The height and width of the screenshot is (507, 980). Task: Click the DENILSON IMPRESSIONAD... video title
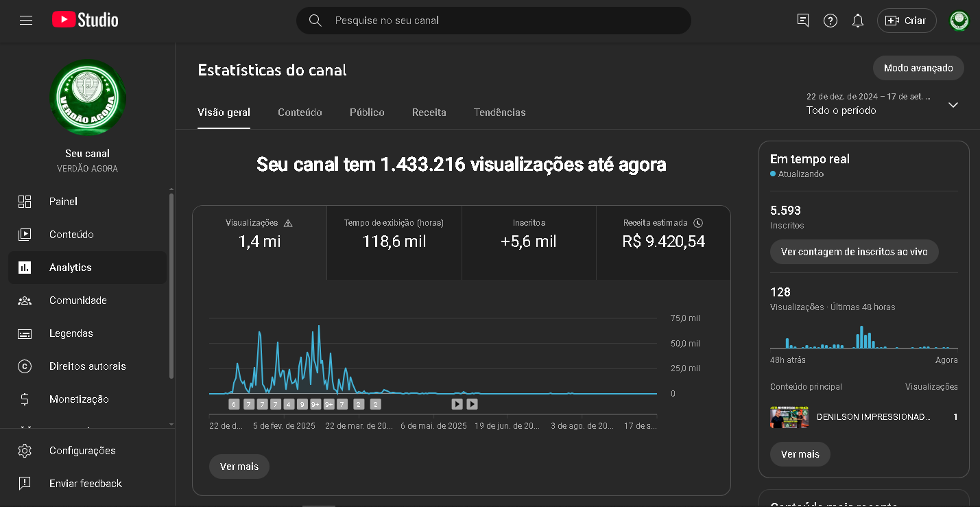tap(874, 417)
